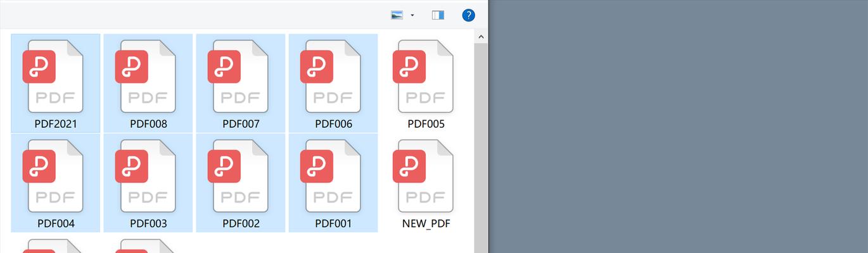Click the vertical scrollbar track
This screenshot has width=868, height=253.
480,148
